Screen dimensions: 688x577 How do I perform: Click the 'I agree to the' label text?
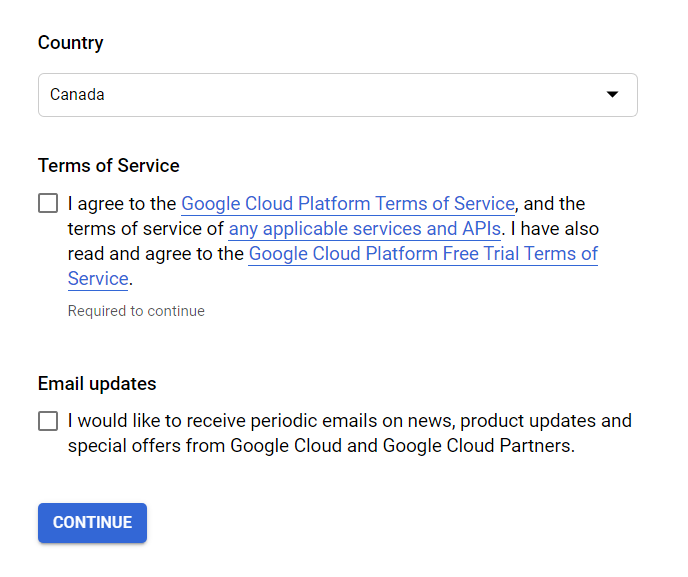pos(122,204)
